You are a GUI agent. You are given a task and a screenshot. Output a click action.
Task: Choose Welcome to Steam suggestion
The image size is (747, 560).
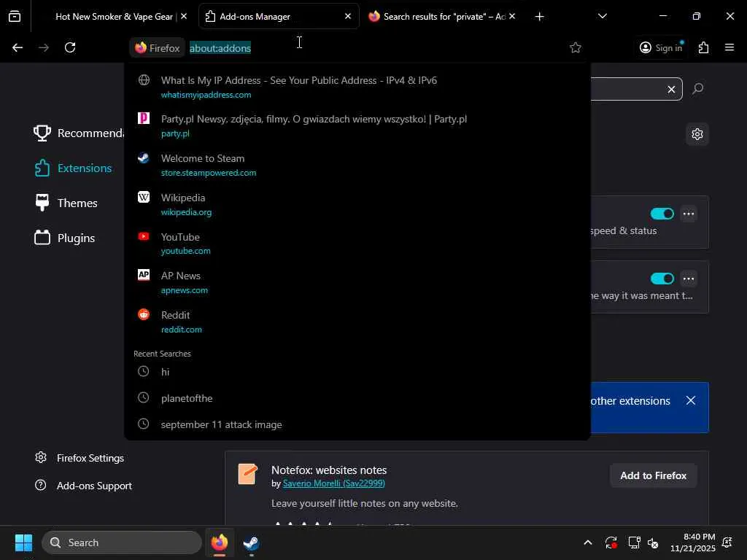[x=357, y=166]
